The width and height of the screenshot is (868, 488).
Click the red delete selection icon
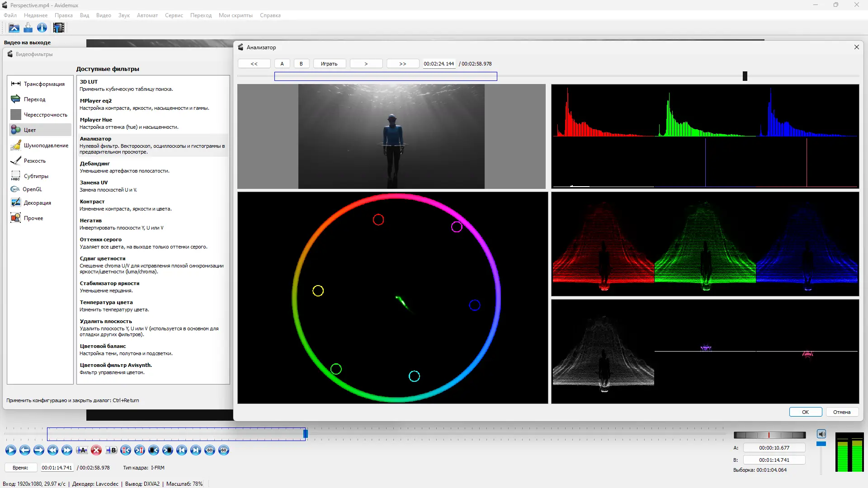96,450
